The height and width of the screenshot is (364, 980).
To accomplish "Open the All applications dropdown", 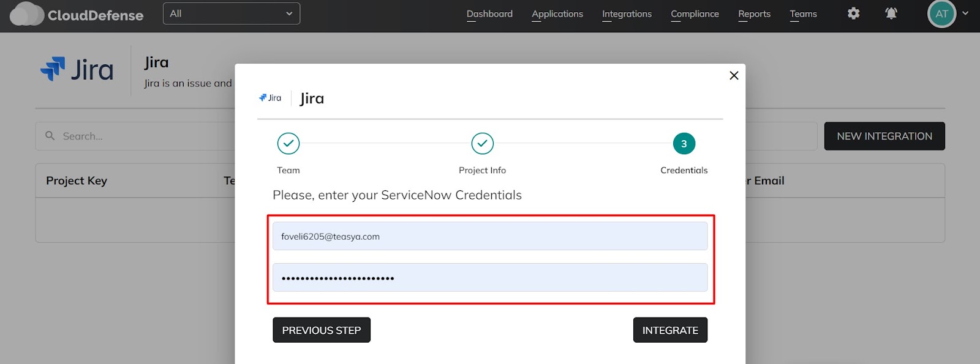I will [232, 13].
